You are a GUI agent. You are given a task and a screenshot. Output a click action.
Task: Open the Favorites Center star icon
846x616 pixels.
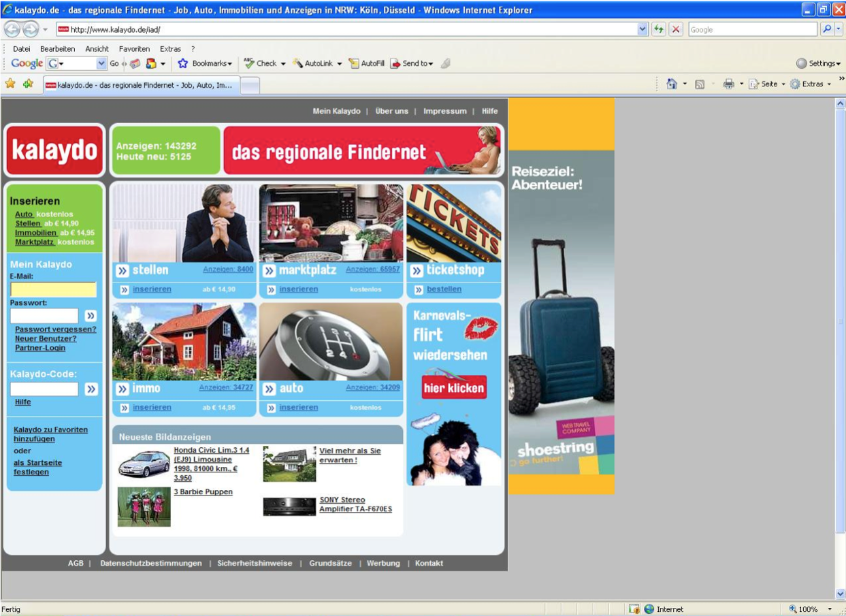pos(10,84)
